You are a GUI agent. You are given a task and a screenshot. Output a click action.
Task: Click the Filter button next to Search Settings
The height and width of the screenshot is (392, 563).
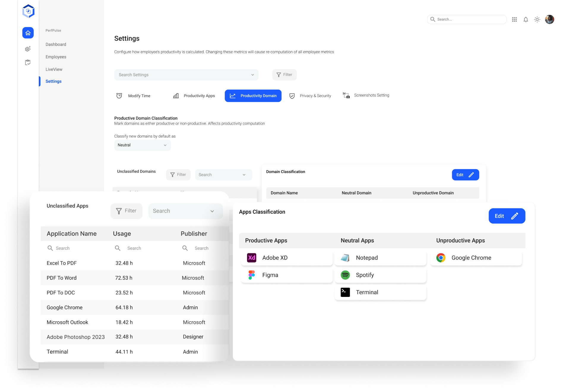point(284,75)
